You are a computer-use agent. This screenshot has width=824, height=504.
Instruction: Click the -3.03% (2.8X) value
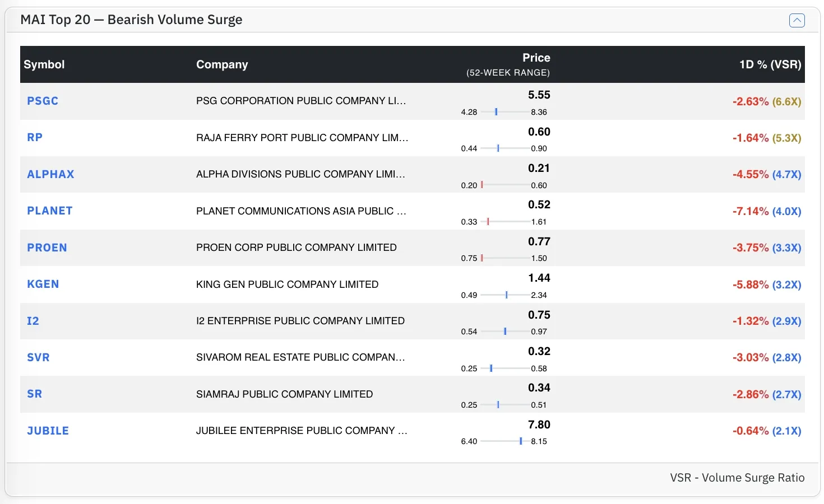[767, 358]
